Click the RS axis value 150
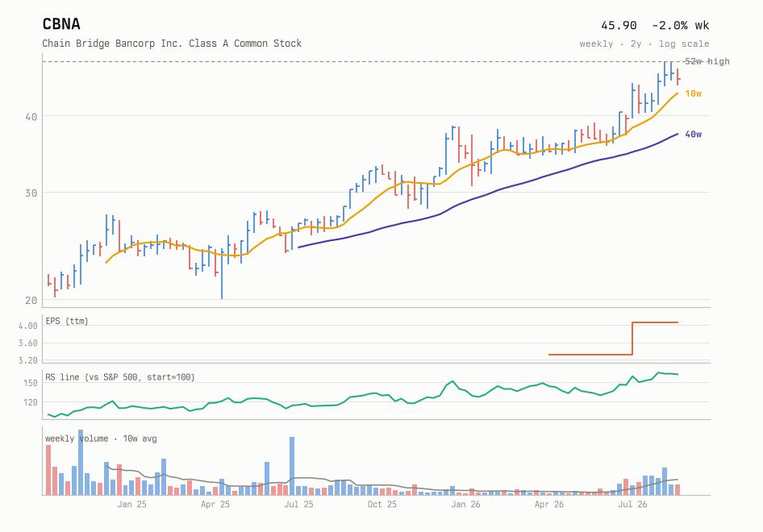 (30, 383)
